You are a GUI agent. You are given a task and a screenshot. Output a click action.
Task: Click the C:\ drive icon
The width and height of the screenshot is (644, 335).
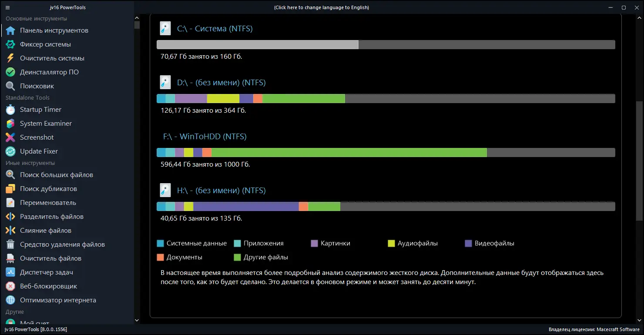pyautogui.click(x=165, y=28)
